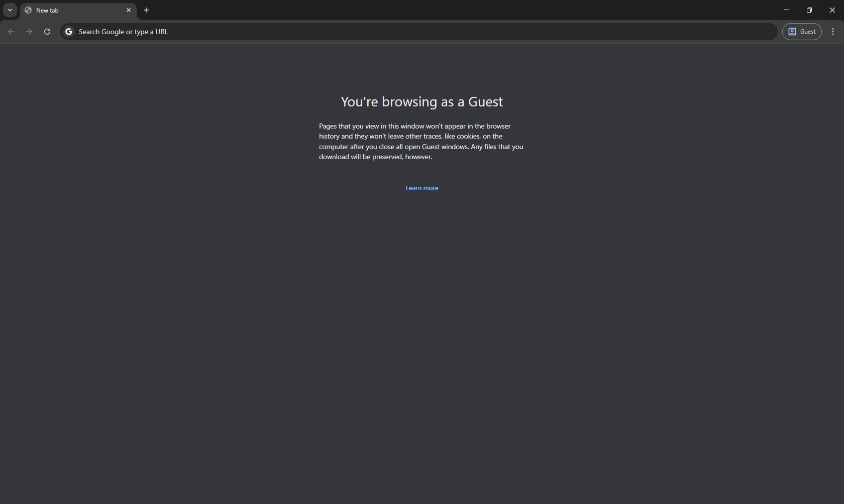Click the guest mode description paragraph
Screen dimensions: 844x504
point(421,142)
